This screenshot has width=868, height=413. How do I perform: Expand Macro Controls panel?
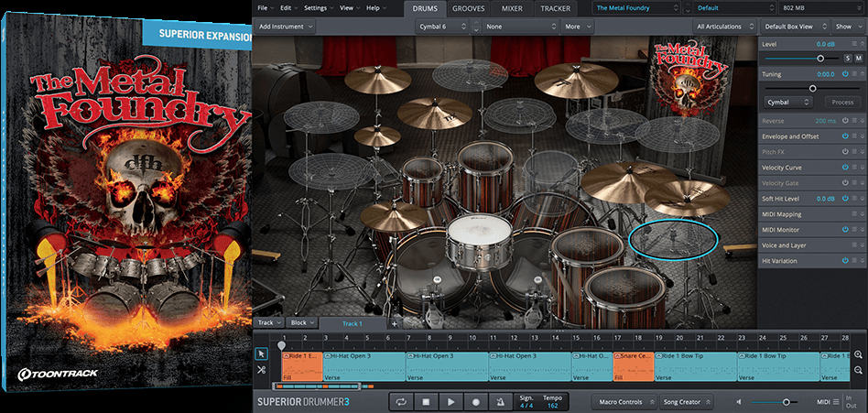click(624, 402)
